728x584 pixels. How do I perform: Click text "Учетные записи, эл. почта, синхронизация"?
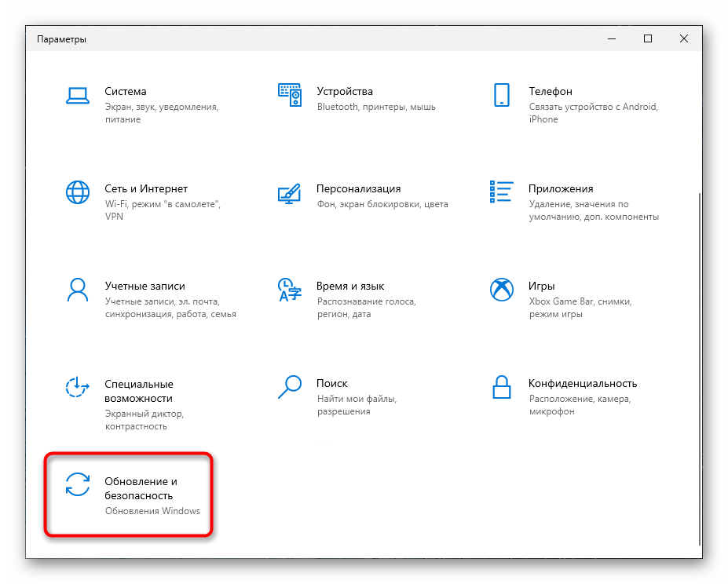point(170,308)
